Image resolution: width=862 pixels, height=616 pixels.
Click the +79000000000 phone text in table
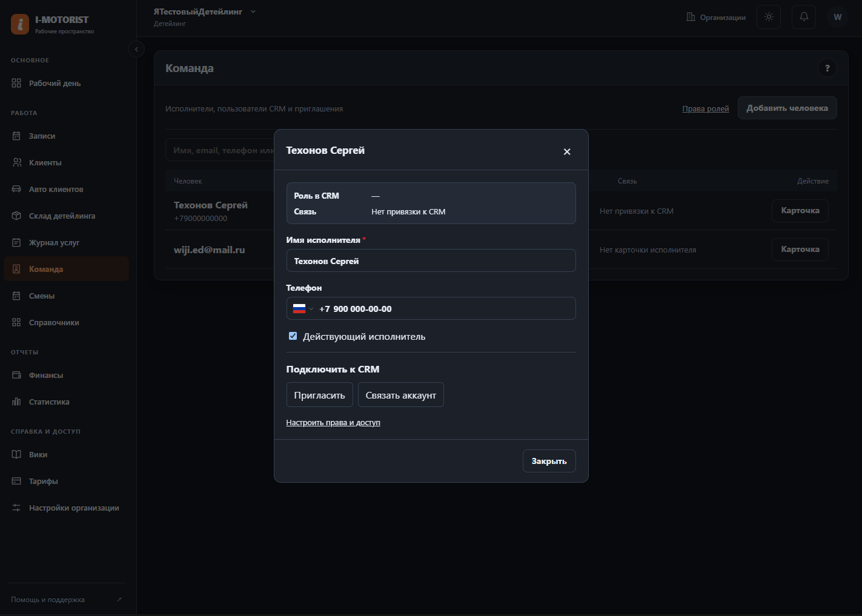point(201,219)
